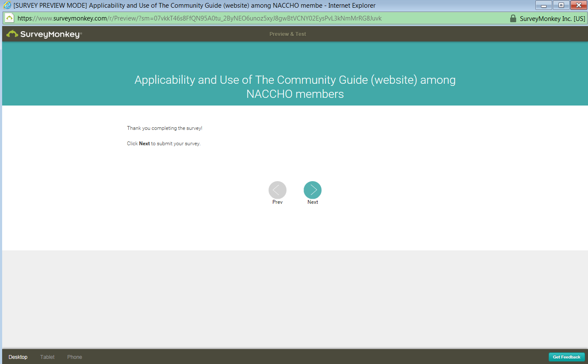Click the site favicon in address bar
The height and width of the screenshot is (364, 588).
tap(9, 18)
